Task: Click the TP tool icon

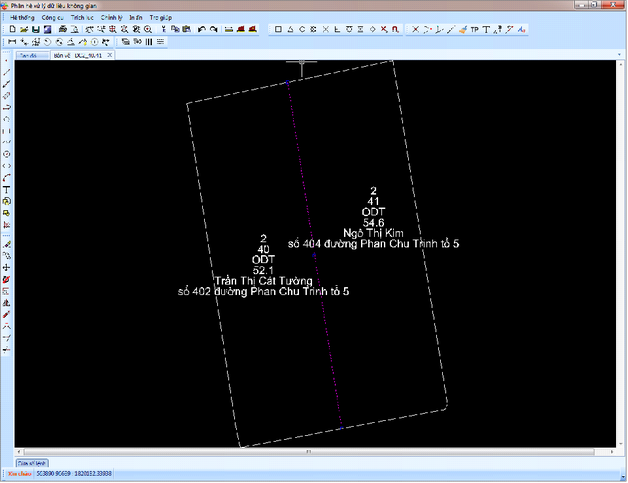Action: tap(474, 30)
